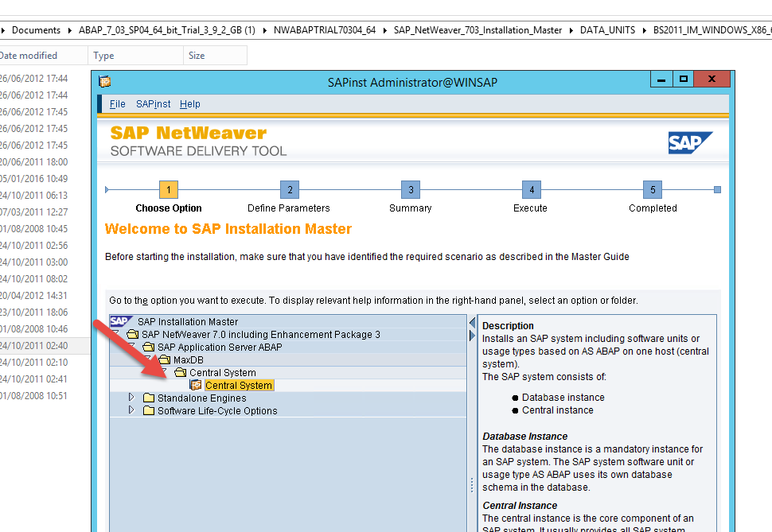Open the File menu
This screenshot has height=532, width=772.
coord(117,104)
